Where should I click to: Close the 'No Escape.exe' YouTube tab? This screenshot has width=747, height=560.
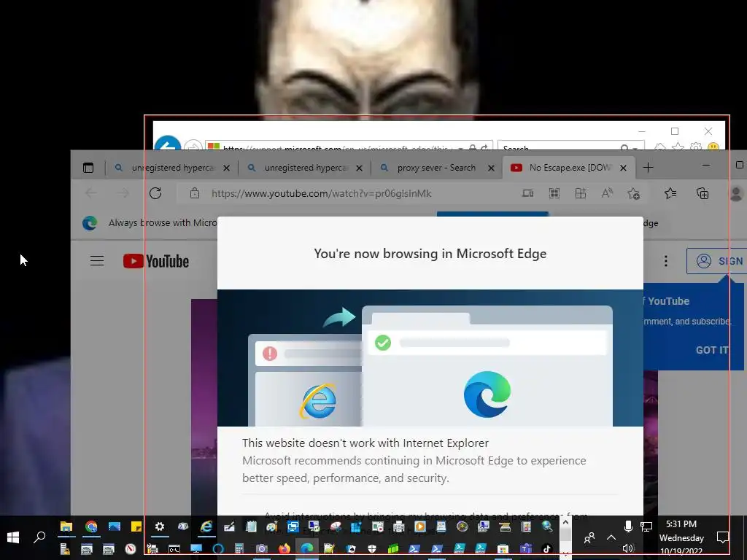[x=623, y=168]
